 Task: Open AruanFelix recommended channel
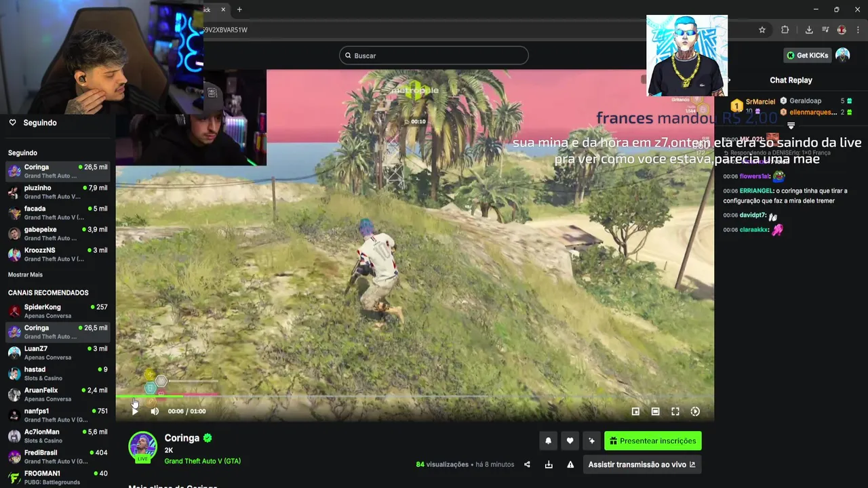click(x=58, y=394)
